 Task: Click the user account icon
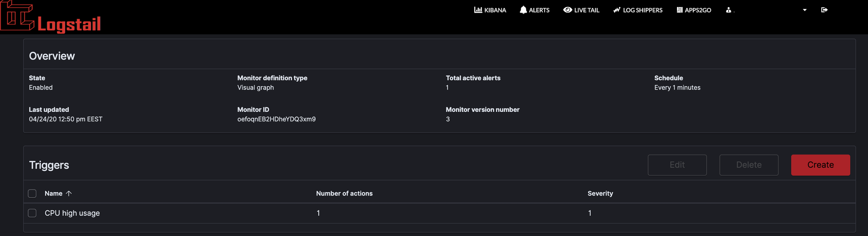[x=729, y=10]
